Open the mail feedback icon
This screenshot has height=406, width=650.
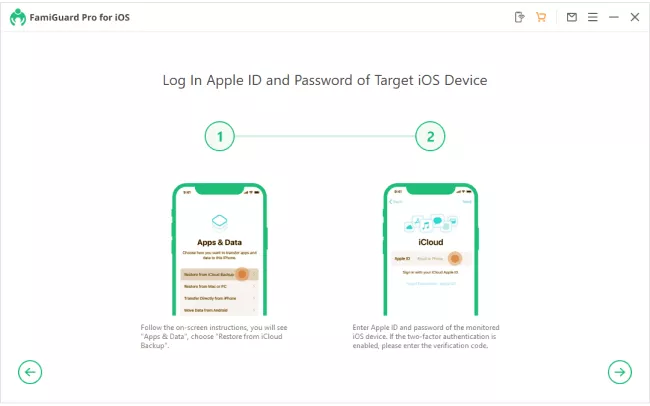pos(572,17)
